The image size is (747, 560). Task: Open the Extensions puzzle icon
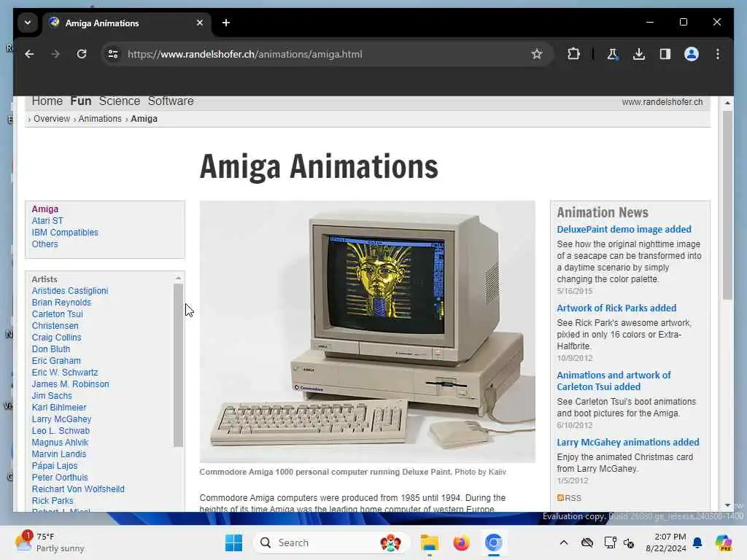[573, 54]
